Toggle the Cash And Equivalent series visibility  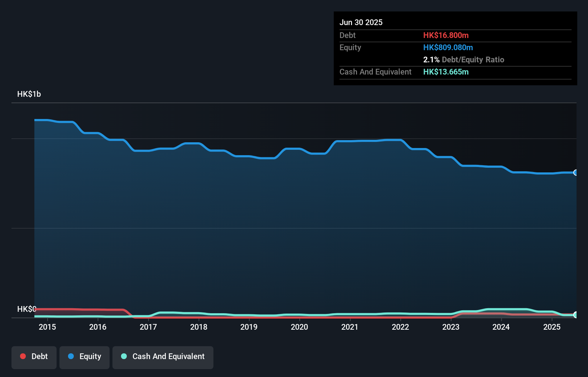[x=163, y=357]
